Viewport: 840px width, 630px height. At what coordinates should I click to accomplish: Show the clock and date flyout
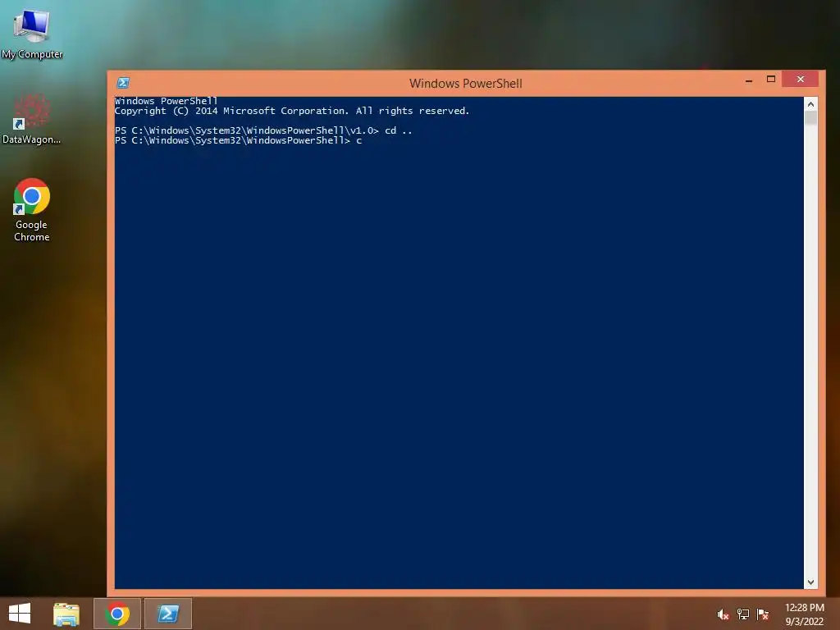click(x=804, y=614)
